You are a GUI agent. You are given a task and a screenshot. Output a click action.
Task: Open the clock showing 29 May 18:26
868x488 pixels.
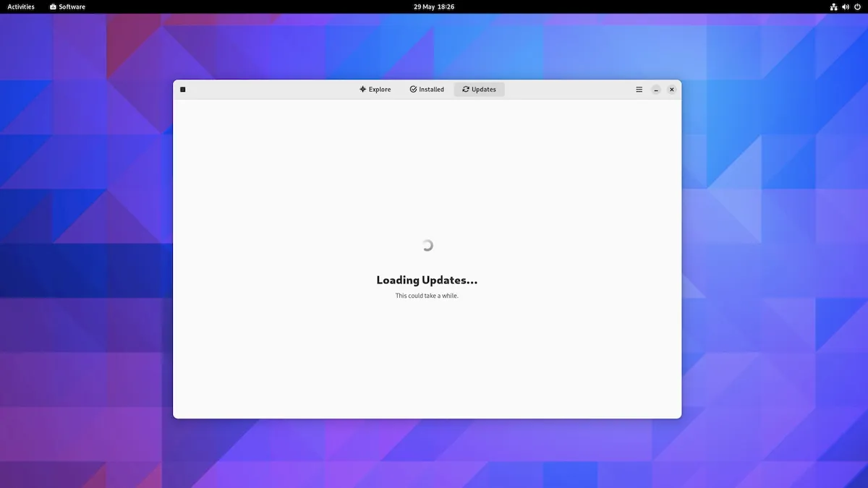tap(434, 7)
